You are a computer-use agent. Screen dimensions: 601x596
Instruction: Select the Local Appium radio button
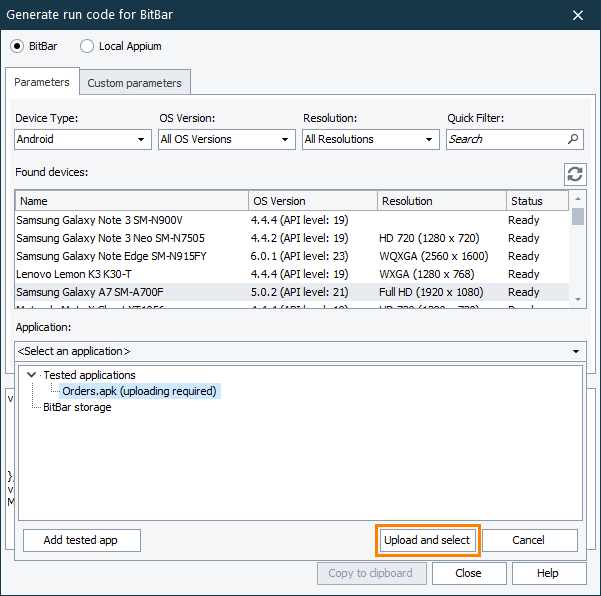point(87,46)
